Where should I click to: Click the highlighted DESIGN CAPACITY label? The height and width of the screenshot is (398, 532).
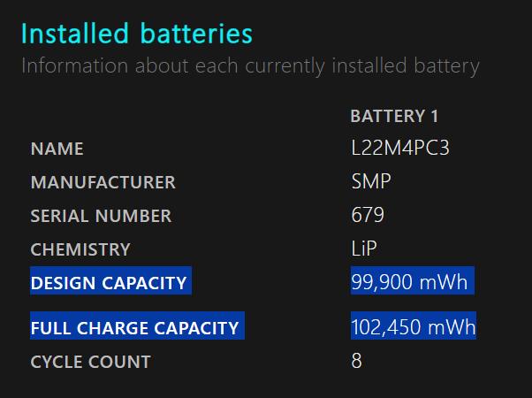(109, 283)
